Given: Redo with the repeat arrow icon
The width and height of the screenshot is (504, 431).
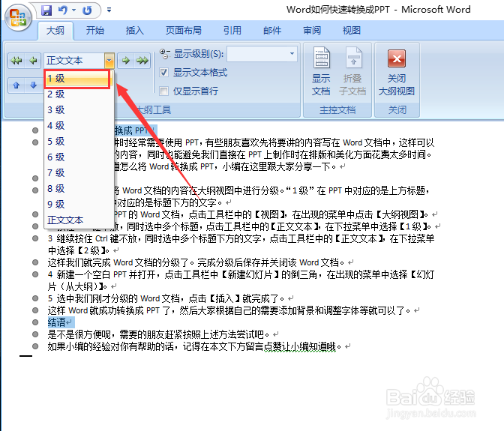Looking at the screenshot, I should pos(87,10).
